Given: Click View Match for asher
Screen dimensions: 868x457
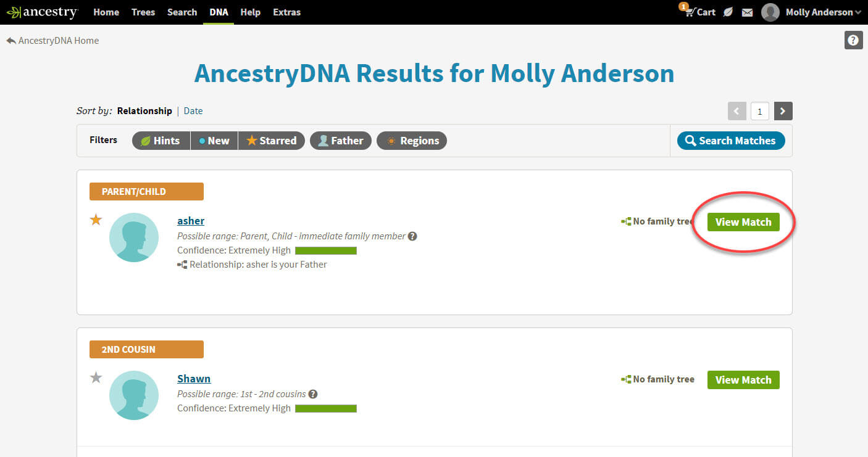Looking at the screenshot, I should [x=743, y=222].
